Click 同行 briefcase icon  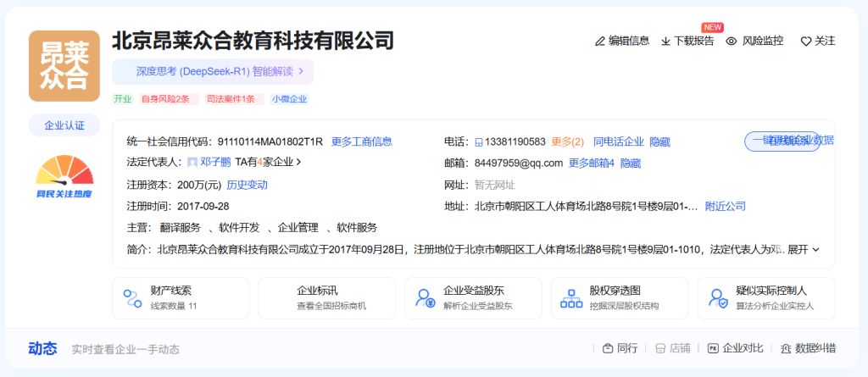point(608,349)
